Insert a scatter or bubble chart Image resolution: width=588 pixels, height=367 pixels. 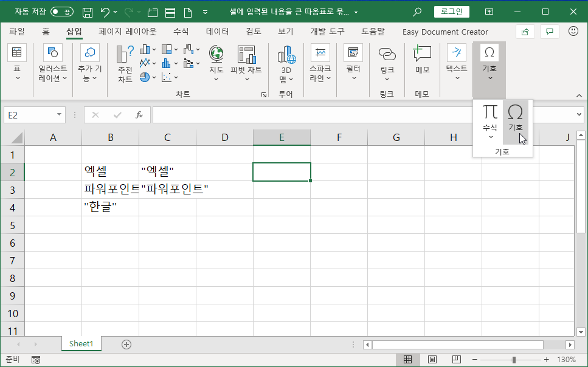coord(170,77)
